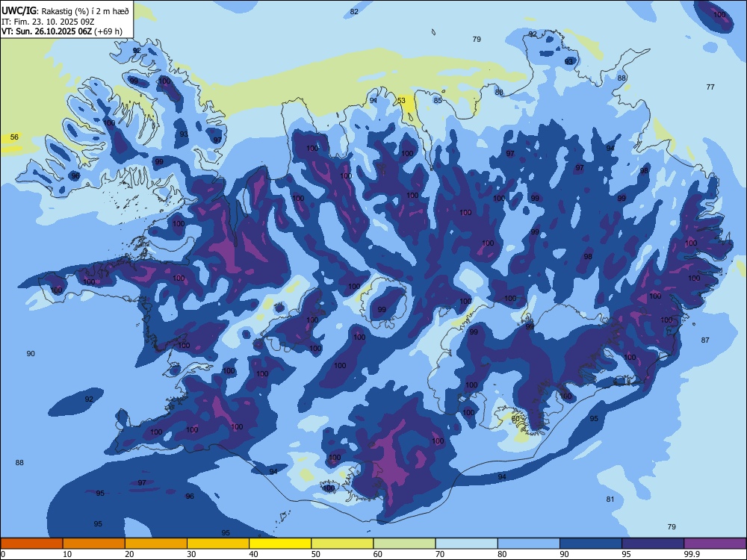Select the '81' humidity value over the sea

(610, 500)
